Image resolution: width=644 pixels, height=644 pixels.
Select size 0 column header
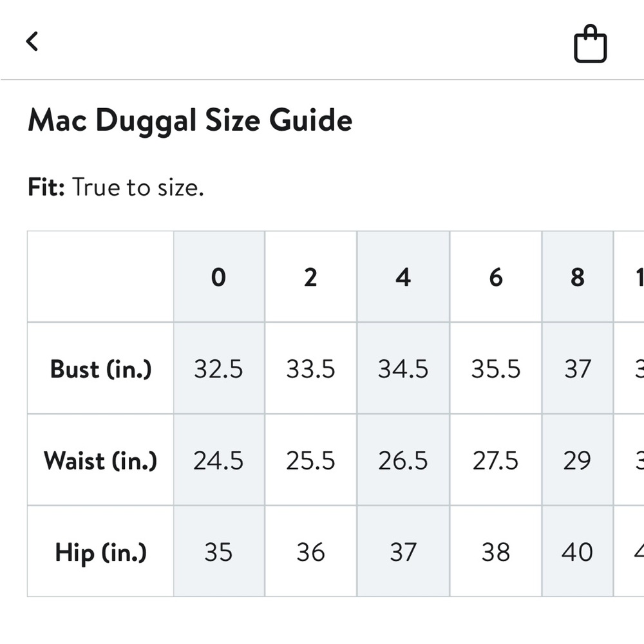point(219,277)
